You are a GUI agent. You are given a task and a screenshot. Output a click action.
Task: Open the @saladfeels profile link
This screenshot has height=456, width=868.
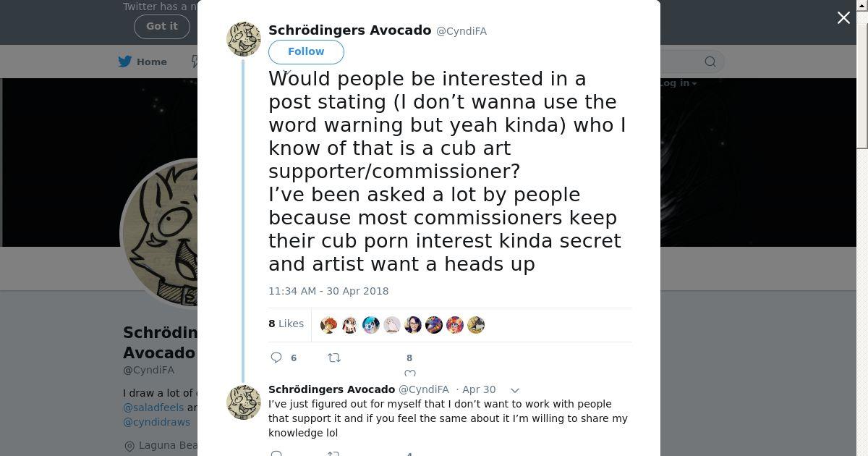153,408
